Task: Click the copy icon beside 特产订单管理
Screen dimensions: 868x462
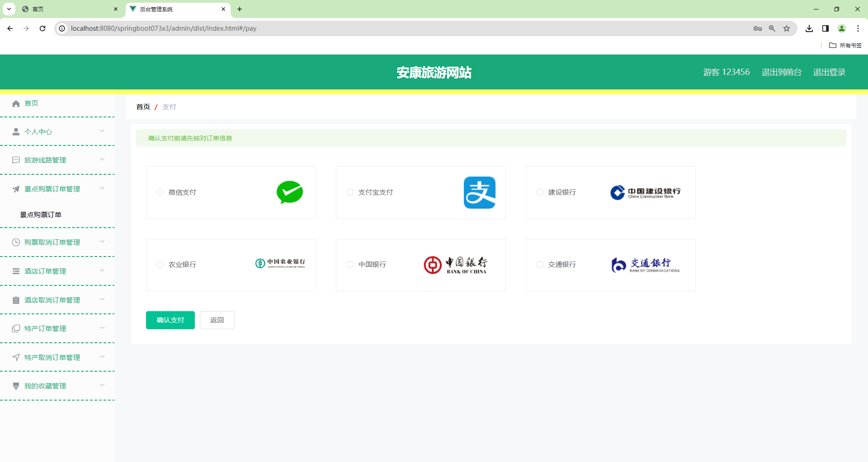Action: [16, 328]
